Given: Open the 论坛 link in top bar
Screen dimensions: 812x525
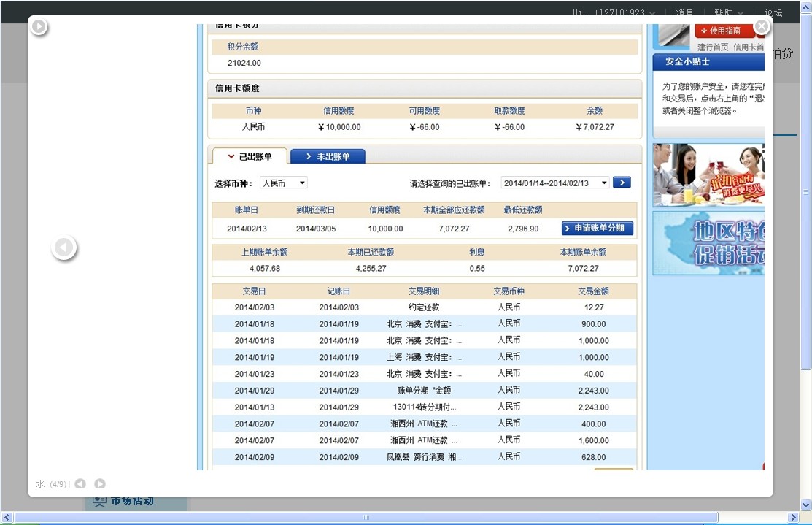Looking at the screenshot, I should [773, 12].
